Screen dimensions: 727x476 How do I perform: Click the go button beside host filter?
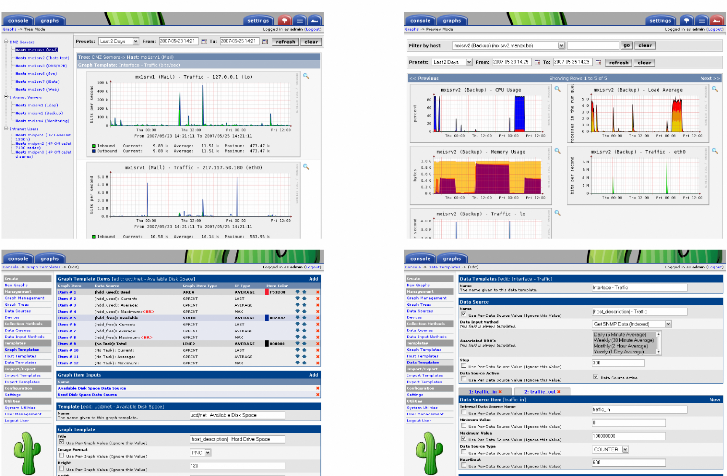626,45
